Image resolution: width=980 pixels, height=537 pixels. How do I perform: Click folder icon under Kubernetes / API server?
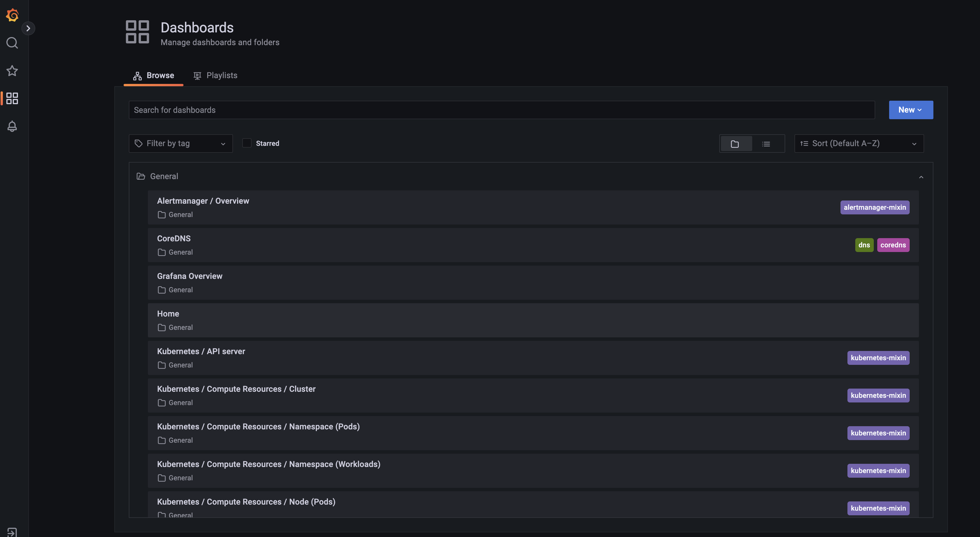pyautogui.click(x=162, y=365)
